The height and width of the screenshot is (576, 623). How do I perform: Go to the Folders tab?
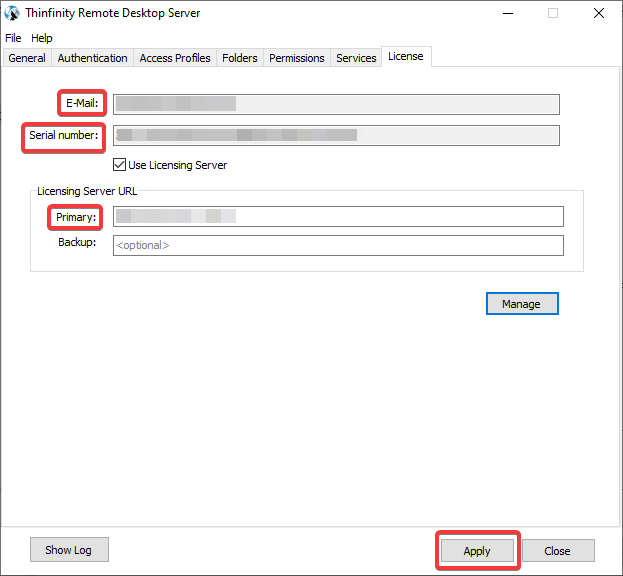click(x=240, y=58)
